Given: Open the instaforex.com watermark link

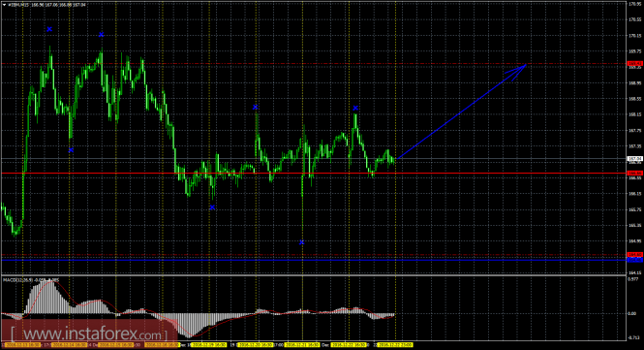Looking at the screenshot, I should [89, 333].
